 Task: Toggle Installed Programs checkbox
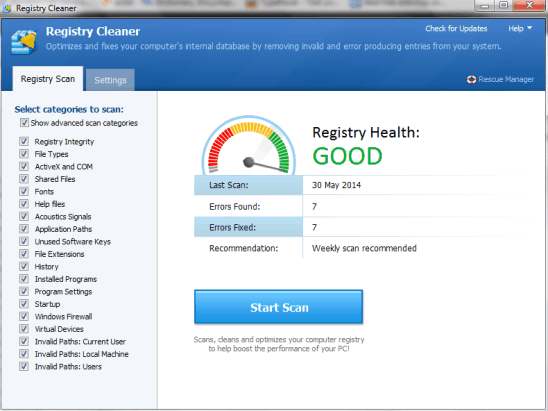[24, 279]
